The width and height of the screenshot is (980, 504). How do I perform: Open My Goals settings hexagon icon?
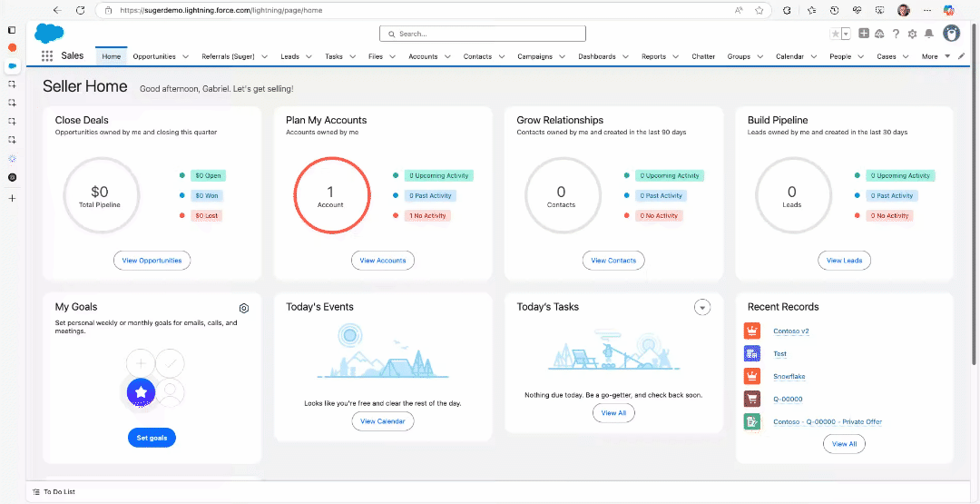pyautogui.click(x=244, y=308)
